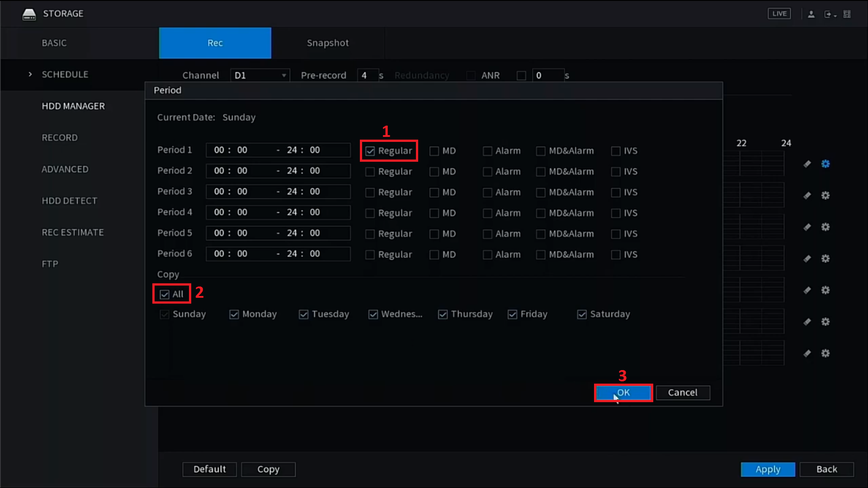Viewport: 868px width, 488px height.
Task: Open HDD MANAGER in sidebar
Action: coord(73,106)
